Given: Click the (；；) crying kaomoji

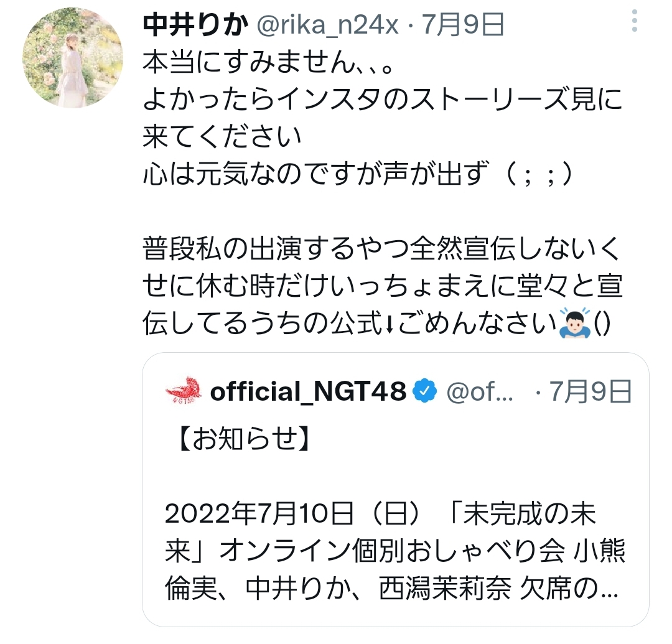Looking at the screenshot, I should [538, 174].
